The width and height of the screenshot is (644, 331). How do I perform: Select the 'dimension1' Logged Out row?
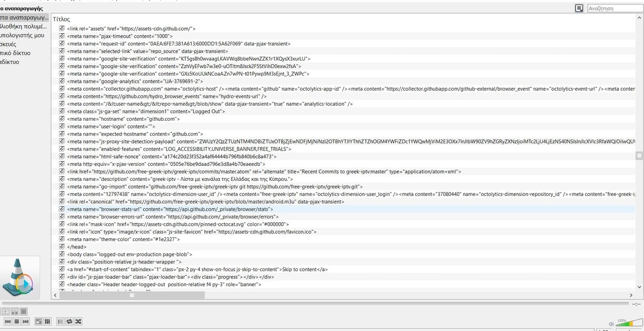[x=344, y=111]
